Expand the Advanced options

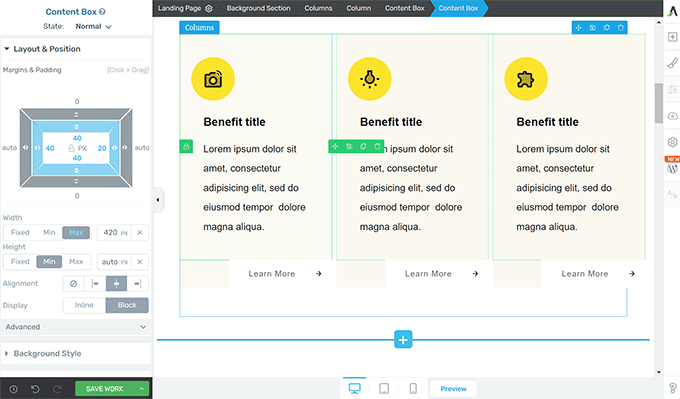click(x=76, y=327)
